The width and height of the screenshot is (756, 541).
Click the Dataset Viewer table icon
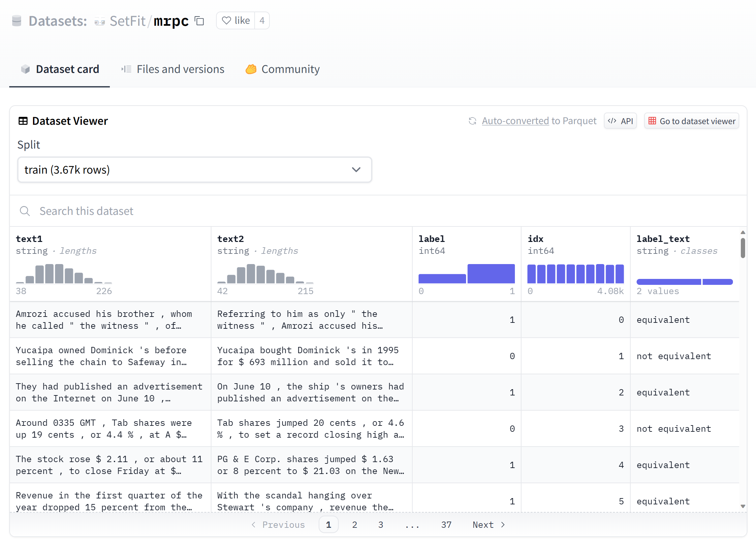(x=23, y=121)
